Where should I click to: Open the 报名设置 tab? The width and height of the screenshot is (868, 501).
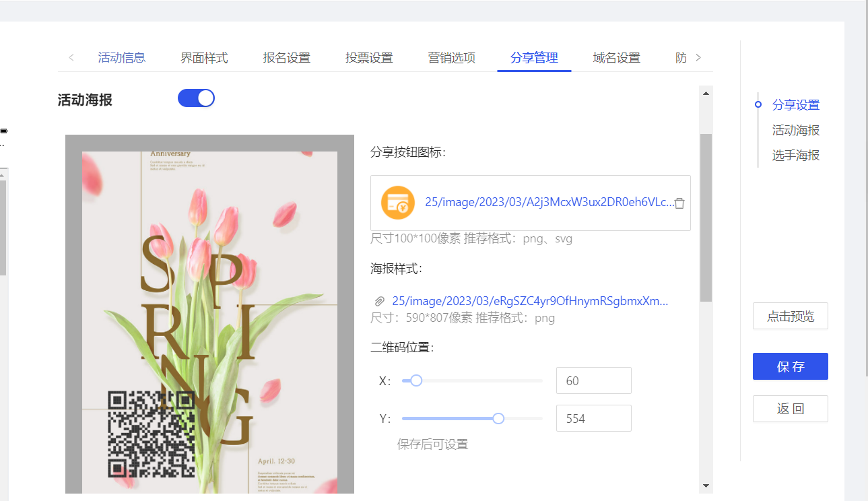[286, 58]
